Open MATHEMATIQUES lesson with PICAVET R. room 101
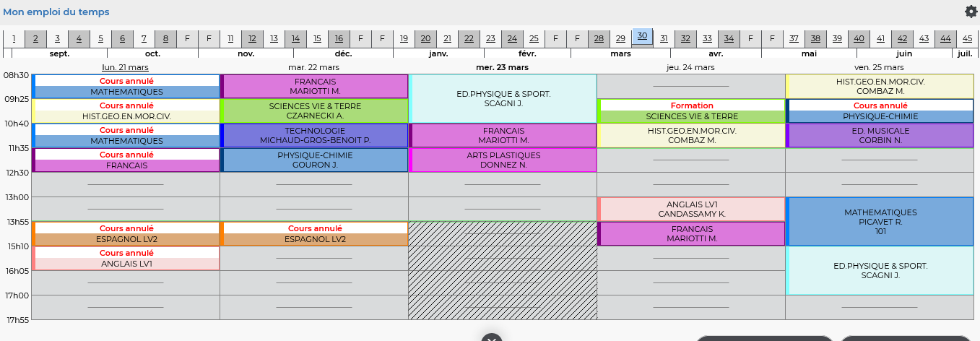Viewport: 980px width, 341px height. pyautogui.click(x=880, y=221)
